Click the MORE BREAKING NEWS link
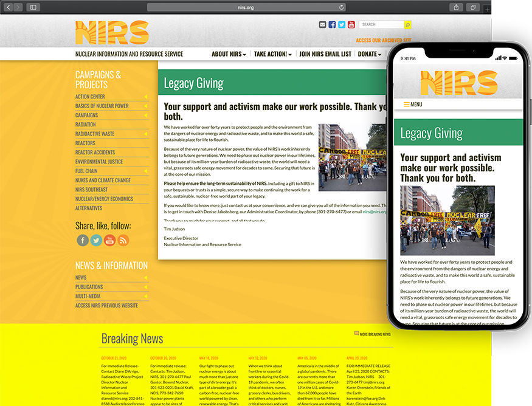The width and height of the screenshot is (532, 406). (x=375, y=334)
